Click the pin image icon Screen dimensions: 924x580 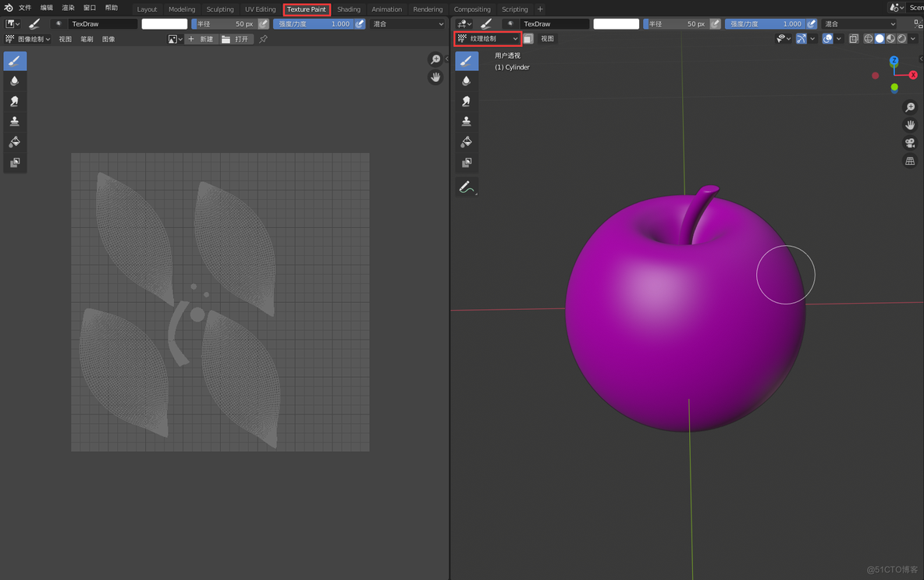[x=264, y=39]
